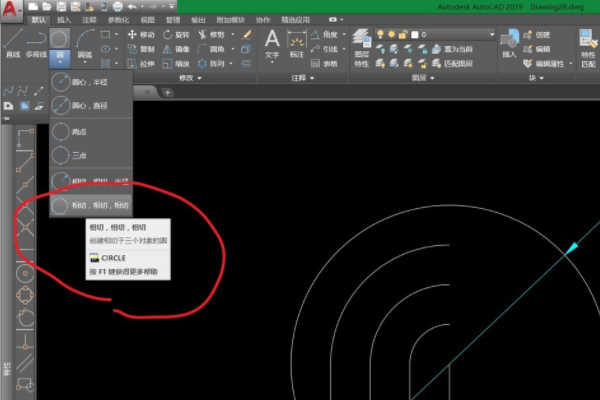
Task: Click the Text (文字) tool
Action: (x=272, y=45)
